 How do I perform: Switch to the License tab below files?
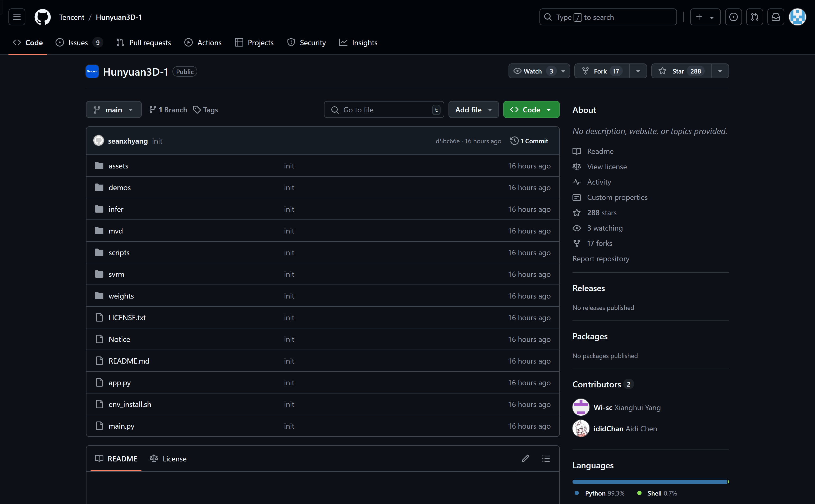[x=168, y=459]
